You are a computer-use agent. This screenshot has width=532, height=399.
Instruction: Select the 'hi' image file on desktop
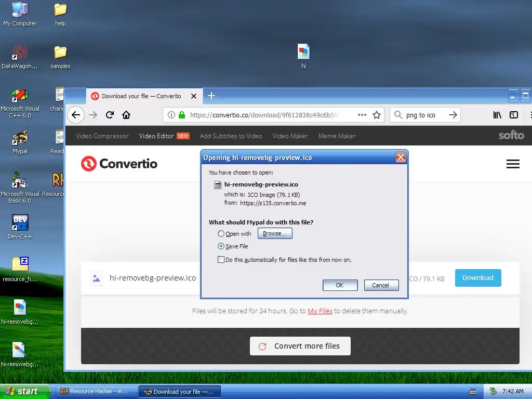pos(303,56)
